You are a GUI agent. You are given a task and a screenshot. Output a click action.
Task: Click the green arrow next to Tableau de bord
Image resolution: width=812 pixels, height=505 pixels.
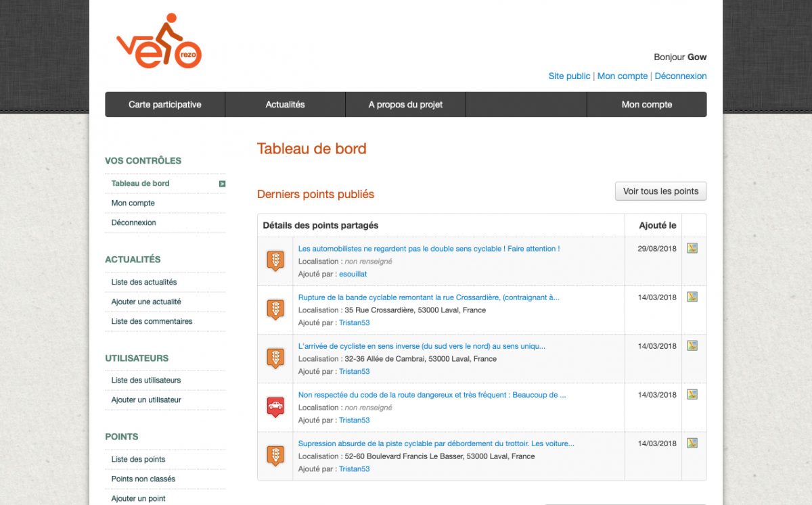(x=222, y=184)
